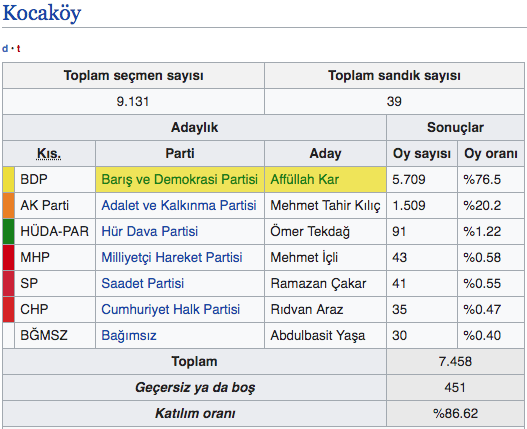Select invalid votes value 451
This screenshot has width=527, height=429.
click(455, 387)
